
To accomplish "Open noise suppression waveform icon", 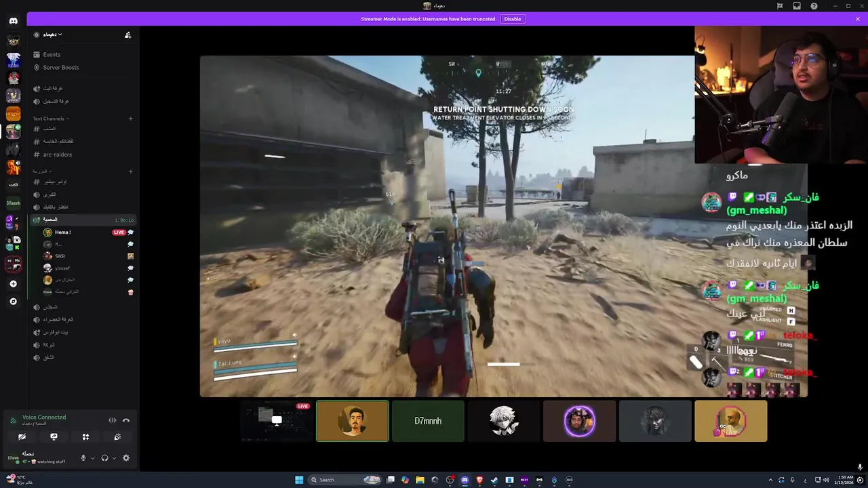I will [x=112, y=420].
